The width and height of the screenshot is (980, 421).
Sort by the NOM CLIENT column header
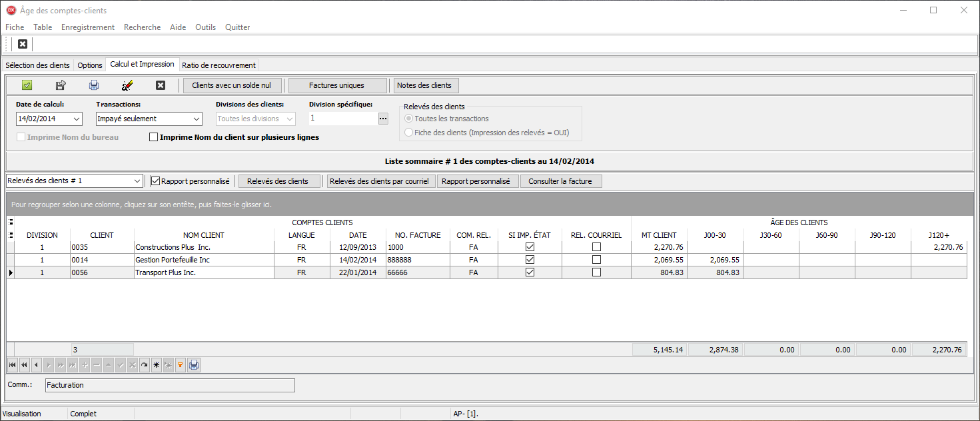[x=204, y=235]
